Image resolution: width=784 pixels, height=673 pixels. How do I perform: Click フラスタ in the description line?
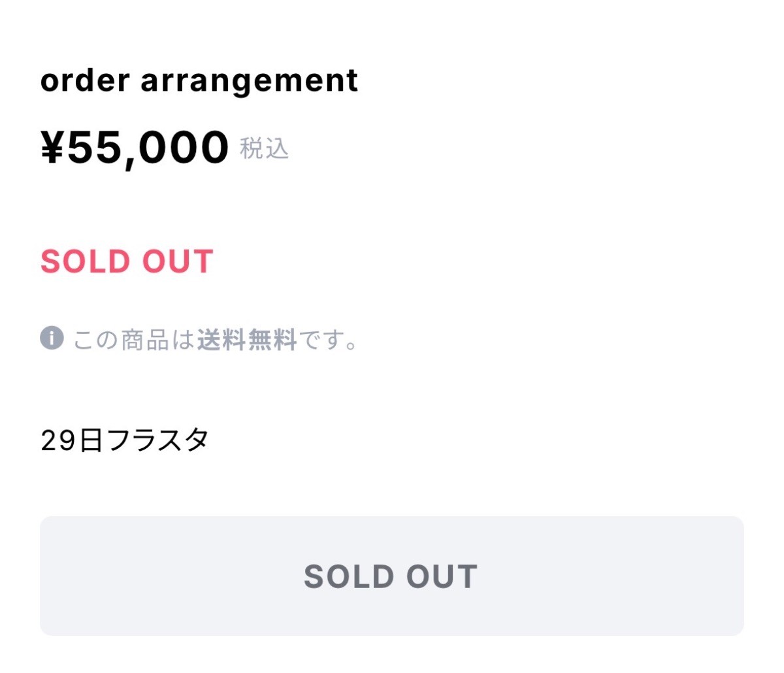(x=157, y=440)
